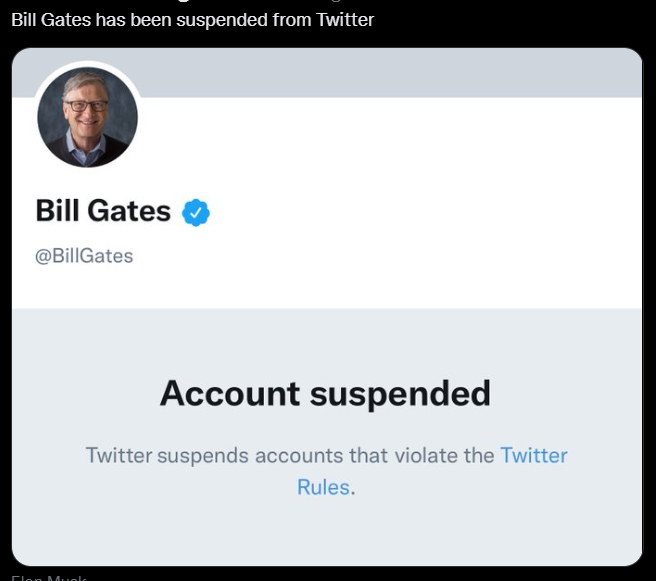656x581 pixels.
Task: Open the Twitter Rules link
Action: click(432, 471)
